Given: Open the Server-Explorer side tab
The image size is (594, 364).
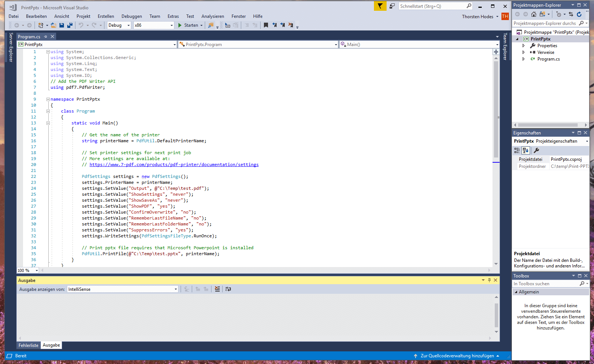Looking at the screenshot, I should click(11, 47).
